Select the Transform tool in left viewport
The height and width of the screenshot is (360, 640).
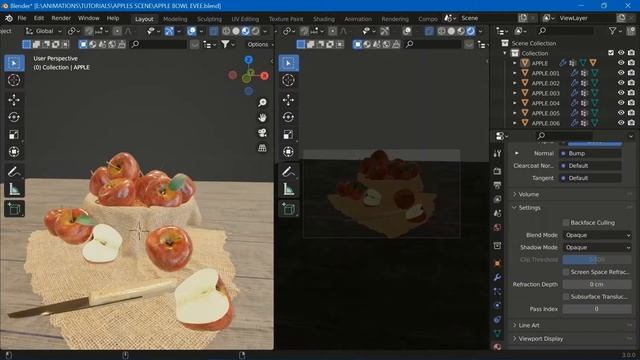[x=14, y=151]
